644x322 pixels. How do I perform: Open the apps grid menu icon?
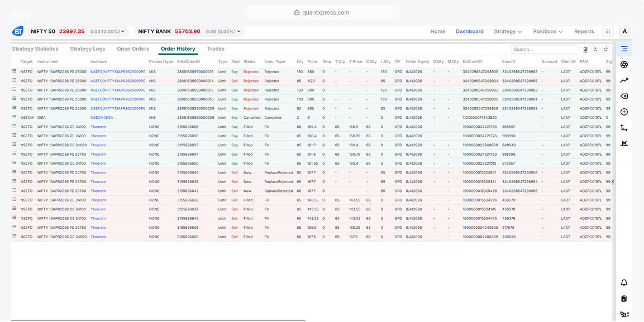[608, 32]
